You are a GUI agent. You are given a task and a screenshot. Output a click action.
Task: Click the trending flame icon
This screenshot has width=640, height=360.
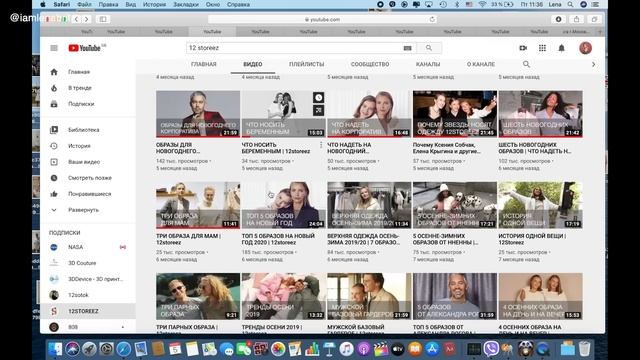(x=54, y=88)
